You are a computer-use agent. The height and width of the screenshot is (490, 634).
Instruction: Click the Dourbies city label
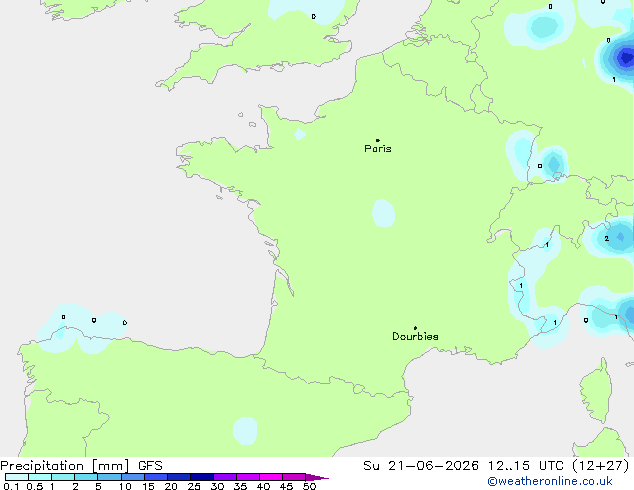(415, 336)
